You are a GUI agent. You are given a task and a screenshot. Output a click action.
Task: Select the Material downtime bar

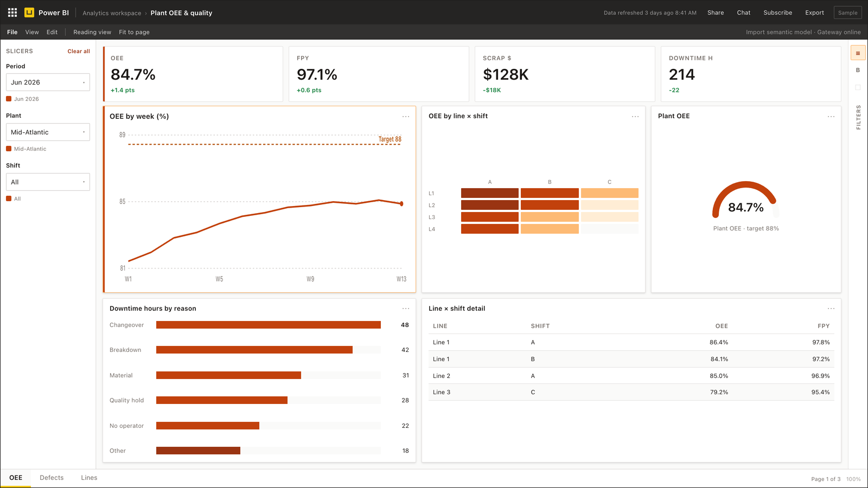pyautogui.click(x=228, y=375)
